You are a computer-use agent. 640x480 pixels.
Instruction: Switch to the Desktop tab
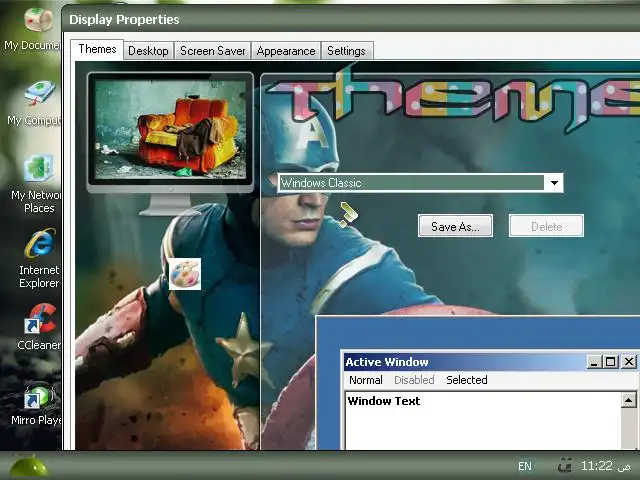[148, 51]
